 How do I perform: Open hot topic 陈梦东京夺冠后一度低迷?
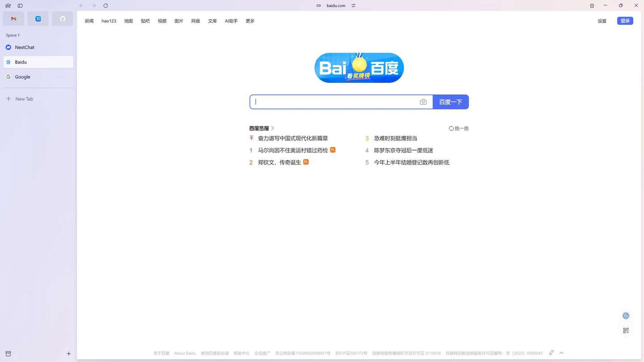point(404,151)
